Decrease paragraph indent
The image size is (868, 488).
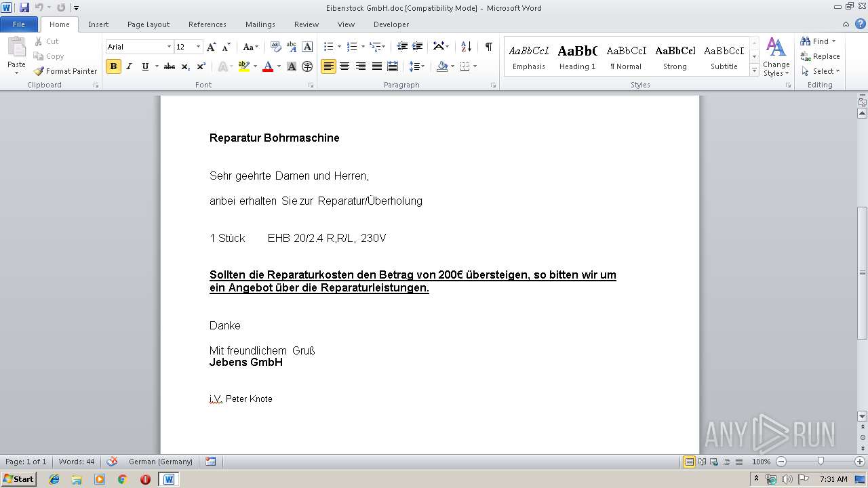click(402, 47)
